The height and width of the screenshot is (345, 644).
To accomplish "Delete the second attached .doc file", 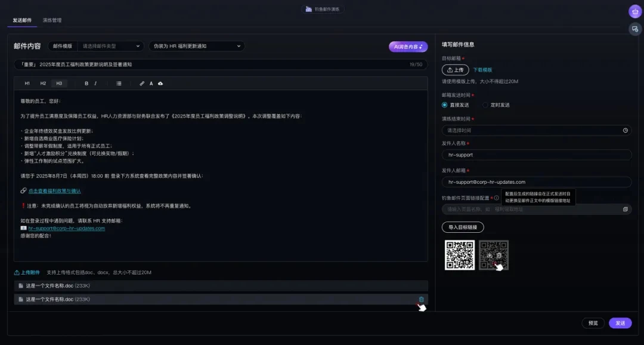I will [x=421, y=299].
